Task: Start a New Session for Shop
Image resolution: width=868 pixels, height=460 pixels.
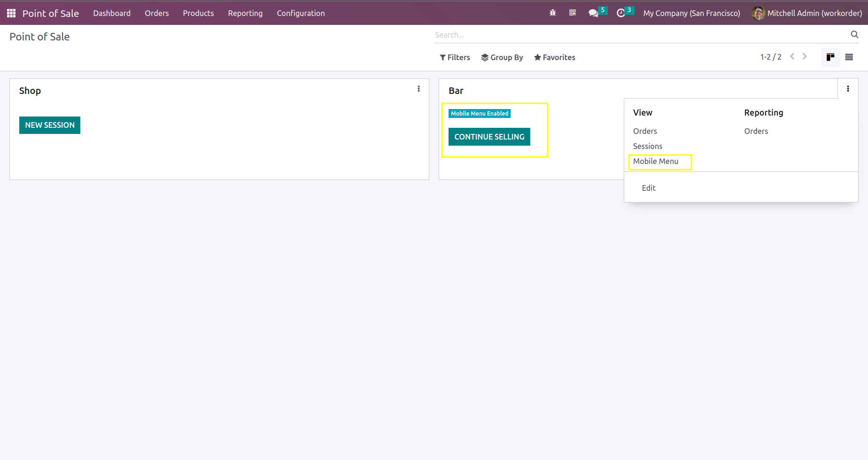Action: 50,125
